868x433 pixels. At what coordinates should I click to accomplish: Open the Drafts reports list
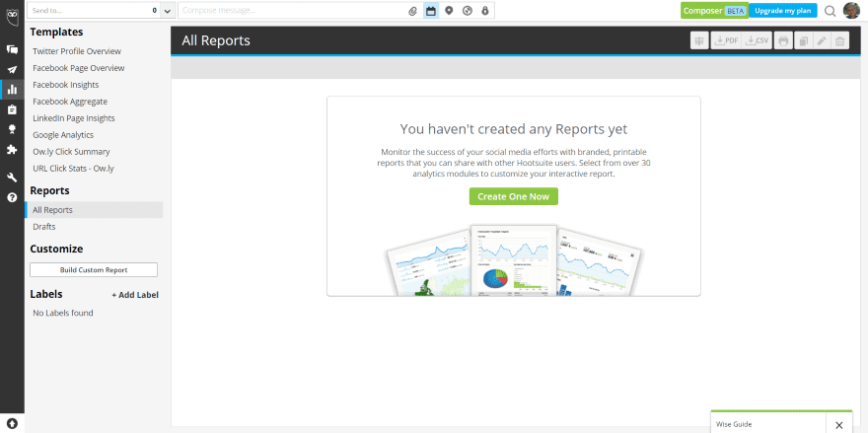tap(44, 227)
